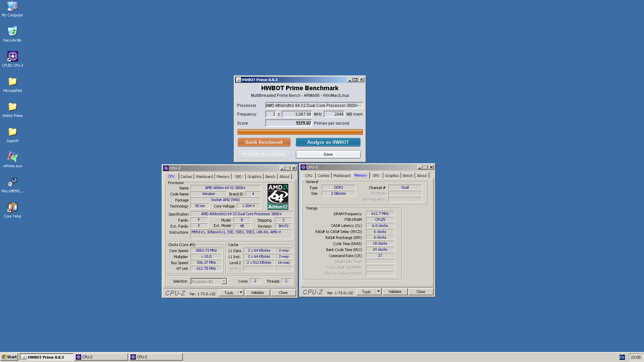Open Processor selection dropdown
This screenshot has height=362, width=644.
pos(224,282)
